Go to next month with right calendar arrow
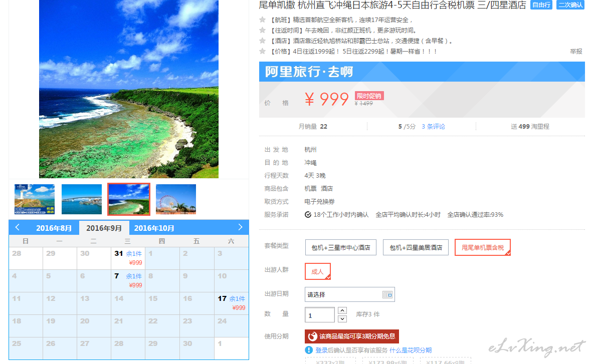The width and height of the screenshot is (591, 364). point(241,227)
